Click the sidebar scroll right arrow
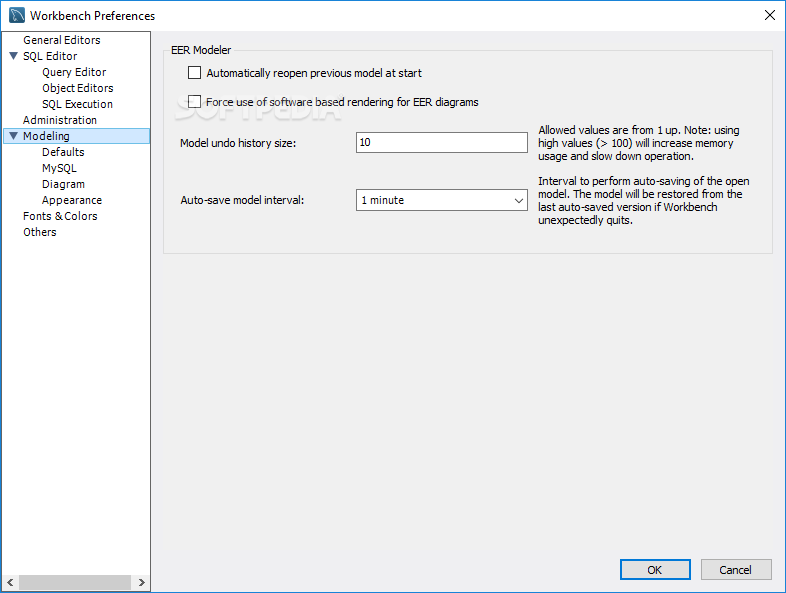 [x=141, y=582]
